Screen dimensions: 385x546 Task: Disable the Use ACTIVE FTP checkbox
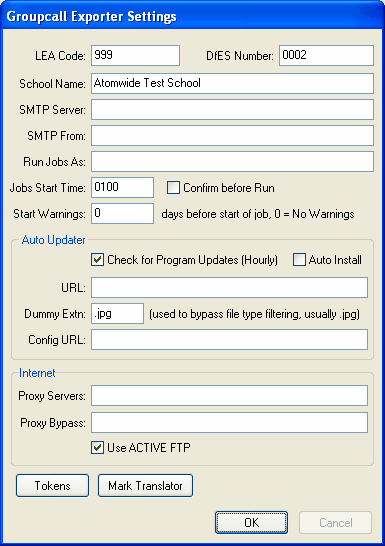(x=97, y=447)
